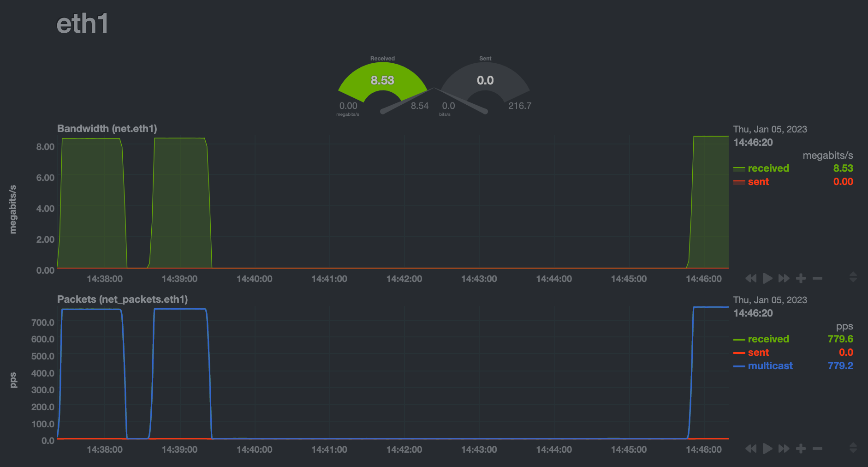Zoom in Bandwidth chart with plus icon

tap(801, 278)
